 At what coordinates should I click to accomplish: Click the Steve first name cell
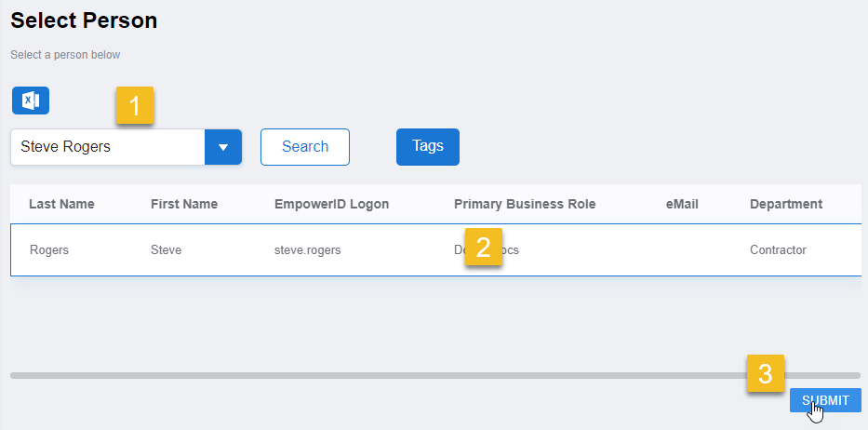167,249
